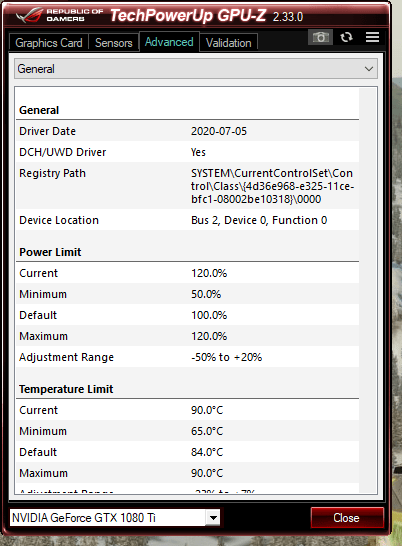
Task: Click the GPU selector dropdown arrow
Action: pyautogui.click(x=213, y=518)
